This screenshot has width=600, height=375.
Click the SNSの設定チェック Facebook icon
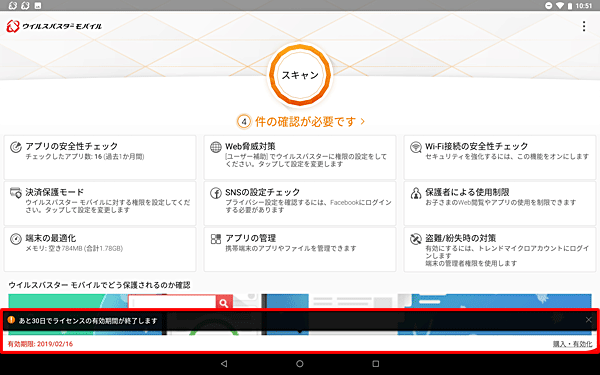[216, 193]
